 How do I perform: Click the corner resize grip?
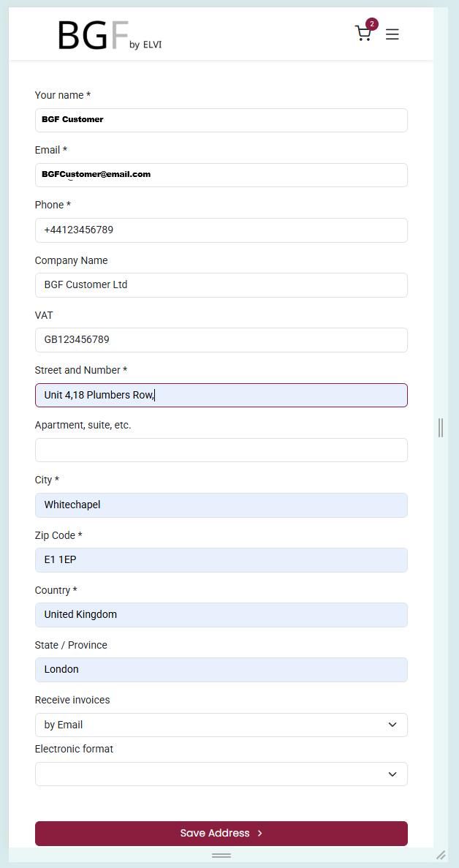[x=441, y=855]
